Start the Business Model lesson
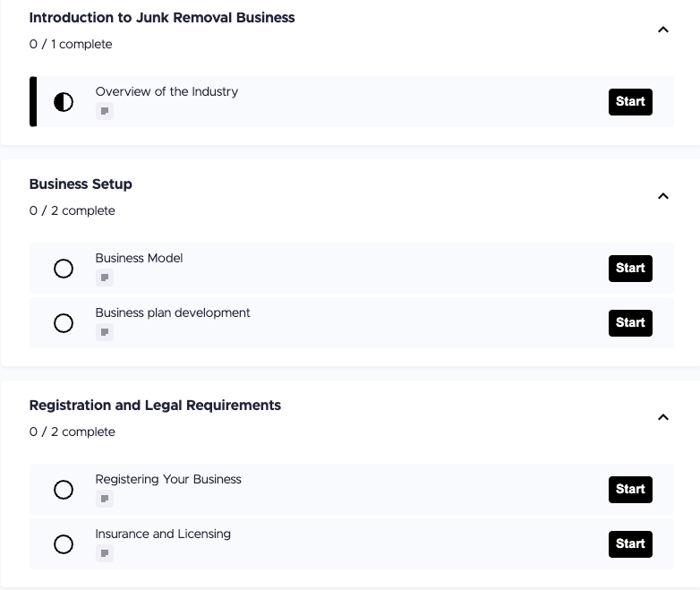Image resolution: width=700 pixels, height=590 pixels. click(630, 269)
